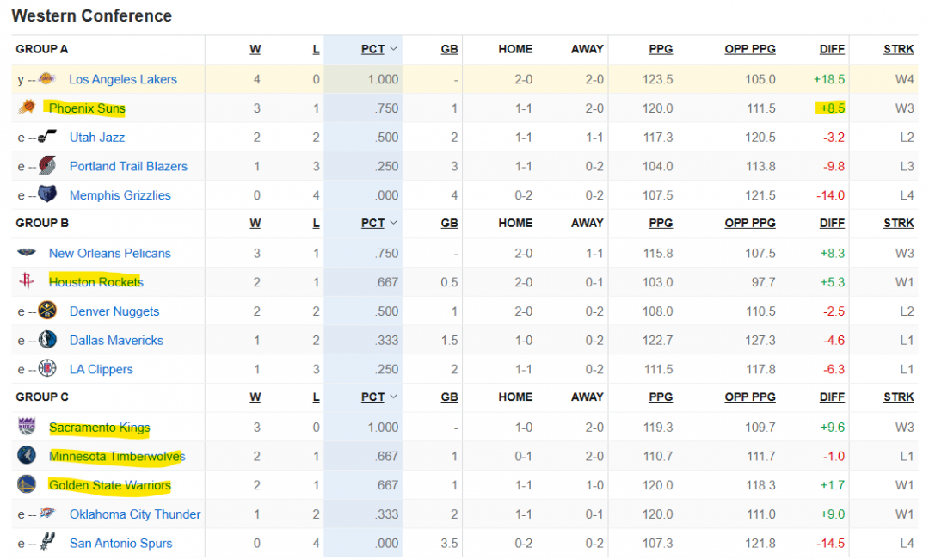Viewport: 929px width, 560px height.
Task: Sort Group A by STRK header
Action: [899, 50]
